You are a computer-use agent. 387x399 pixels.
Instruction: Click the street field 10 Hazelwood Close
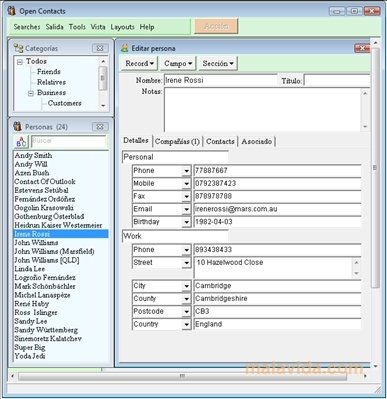273,268
